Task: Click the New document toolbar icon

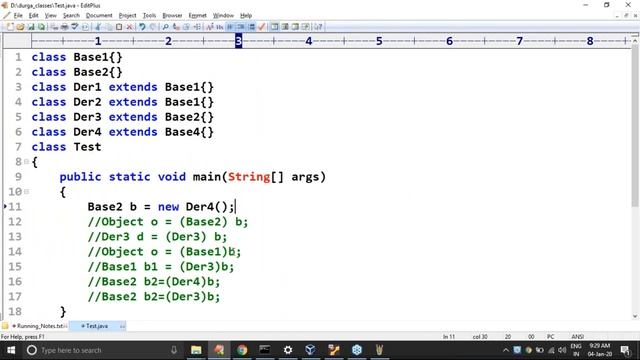Action: 10,27
